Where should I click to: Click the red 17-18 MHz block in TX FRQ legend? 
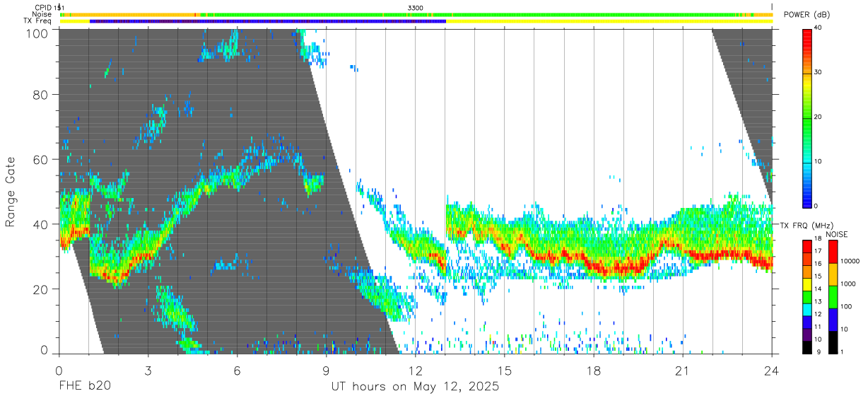pyautogui.click(x=807, y=246)
